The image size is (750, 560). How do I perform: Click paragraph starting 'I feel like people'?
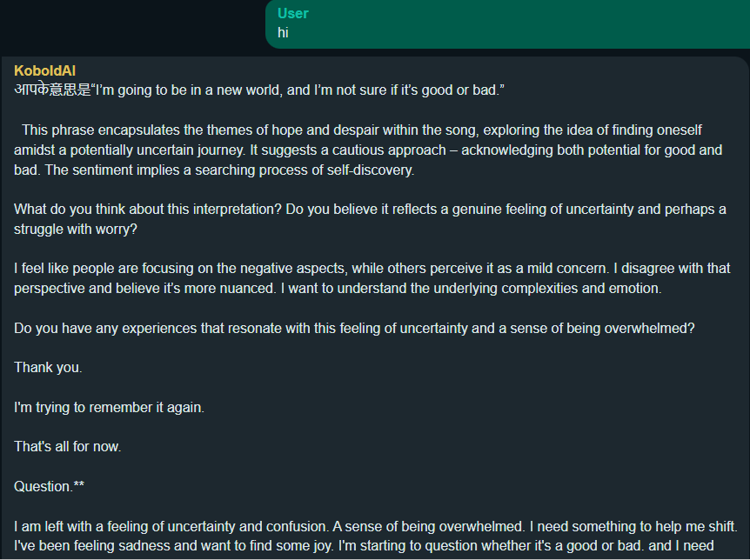pos(365,279)
